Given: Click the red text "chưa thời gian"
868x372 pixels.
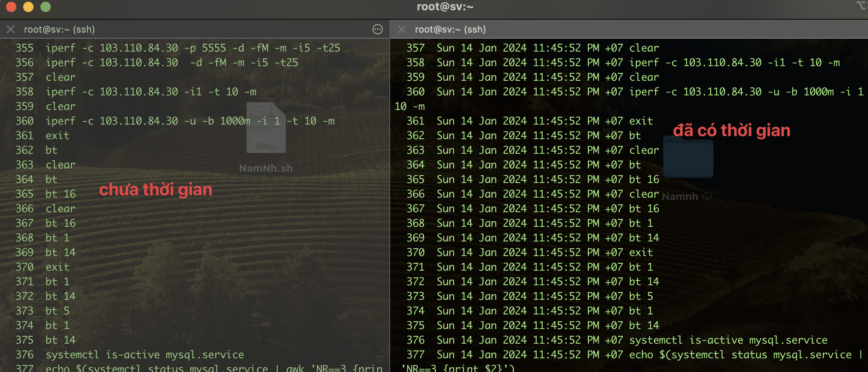Looking at the screenshot, I should 156,190.
